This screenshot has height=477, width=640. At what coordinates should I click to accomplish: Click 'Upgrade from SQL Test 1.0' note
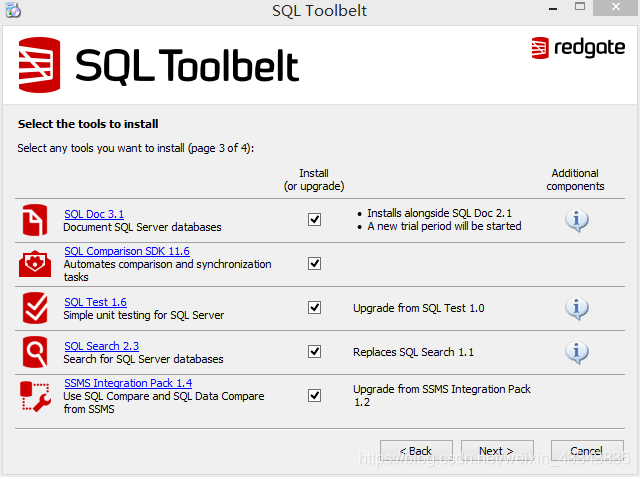click(x=419, y=308)
